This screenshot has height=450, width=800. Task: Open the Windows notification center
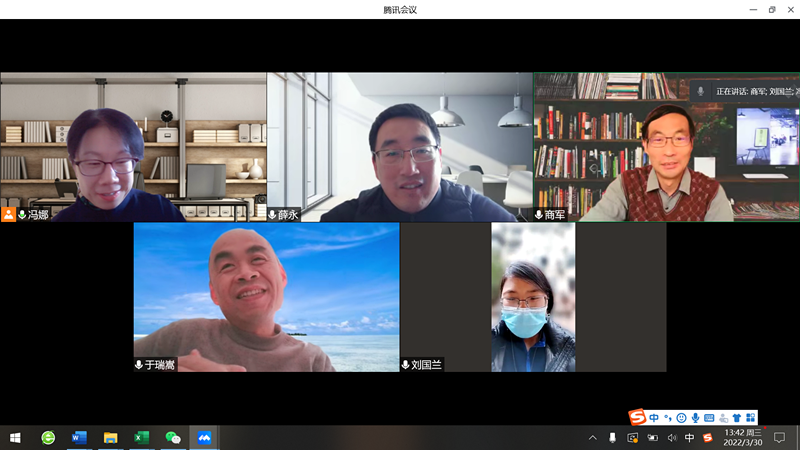[x=779, y=438]
